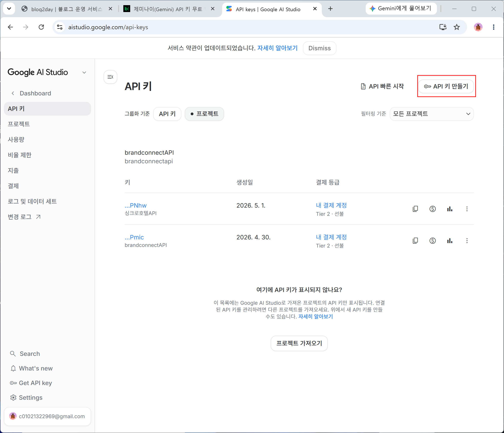Screen dimensions: 504x433
Task: Click 프로젝트 가져오기 button
Action: click(299, 343)
